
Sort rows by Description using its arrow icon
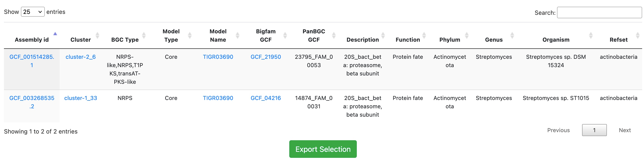coord(383,35)
